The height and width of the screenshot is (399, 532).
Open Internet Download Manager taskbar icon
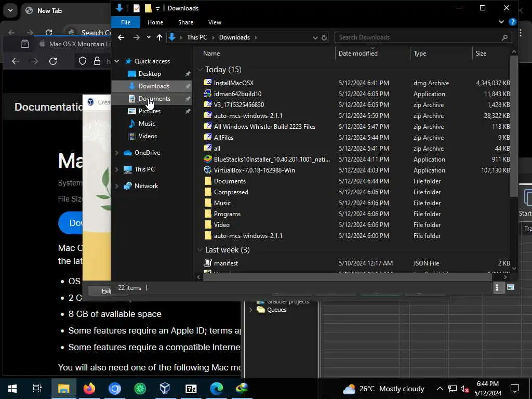pos(242,389)
